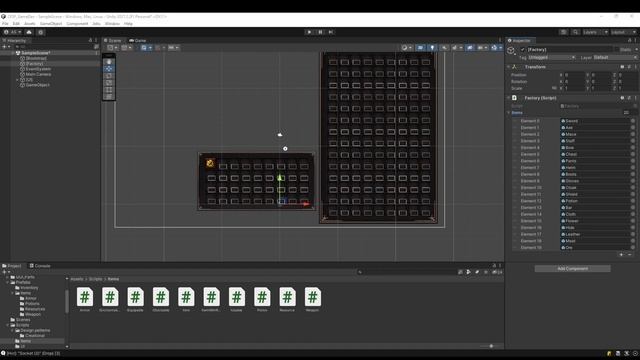The width and height of the screenshot is (640, 360).
Task: Open the Window menu
Action: pyautogui.click(x=112, y=24)
